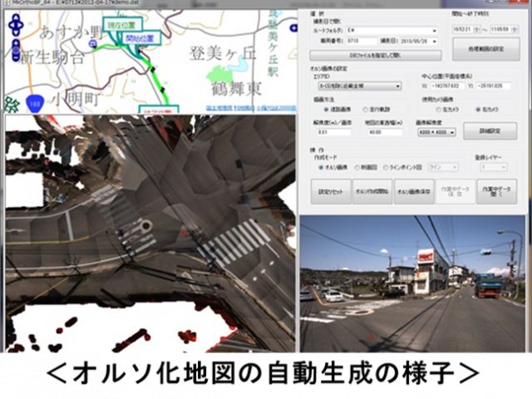Viewport: 532px width, 399px height.
Task: Open the 画像解像度 4000×4000 dropdown
Action: pyautogui.click(x=438, y=132)
